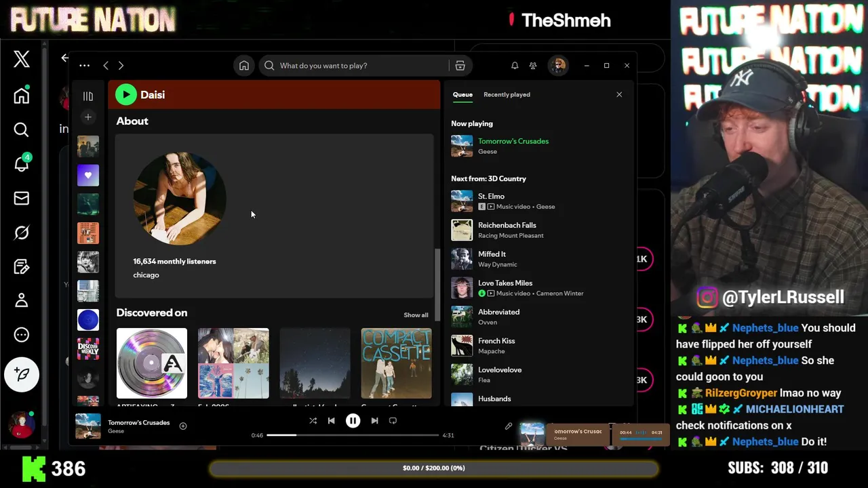Image resolution: width=868 pixels, height=488 pixels.
Task: Open 'Mapache' artist link in queue
Action: (491, 352)
